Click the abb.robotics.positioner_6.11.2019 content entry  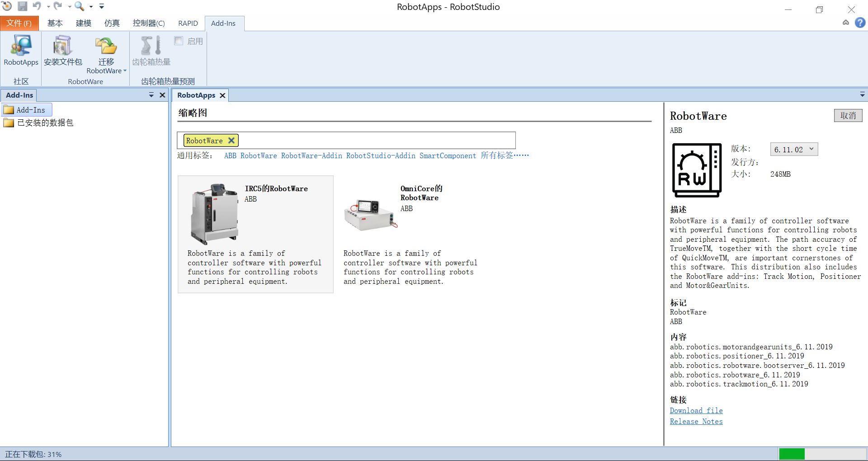(x=737, y=356)
